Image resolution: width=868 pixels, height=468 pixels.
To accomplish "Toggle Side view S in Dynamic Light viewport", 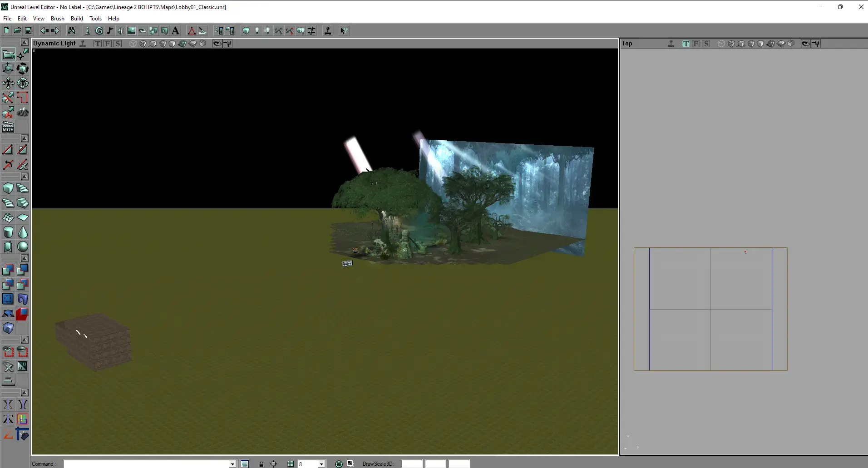I will click(118, 44).
